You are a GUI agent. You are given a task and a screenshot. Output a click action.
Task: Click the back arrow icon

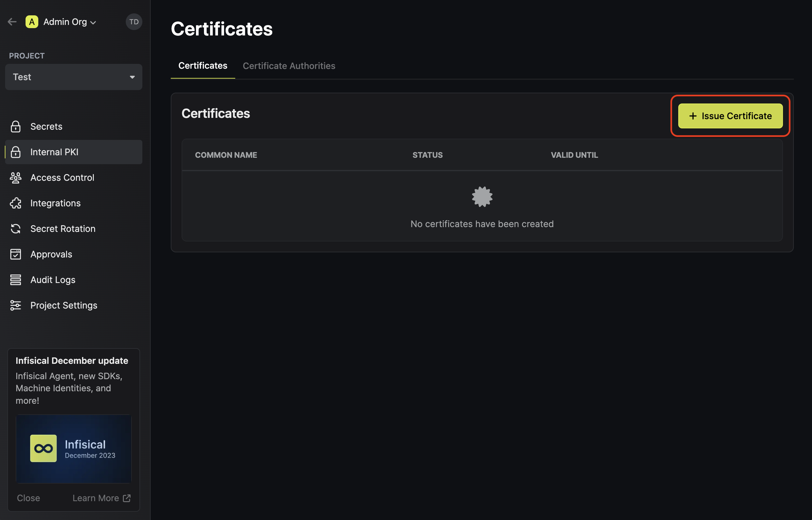(x=12, y=22)
